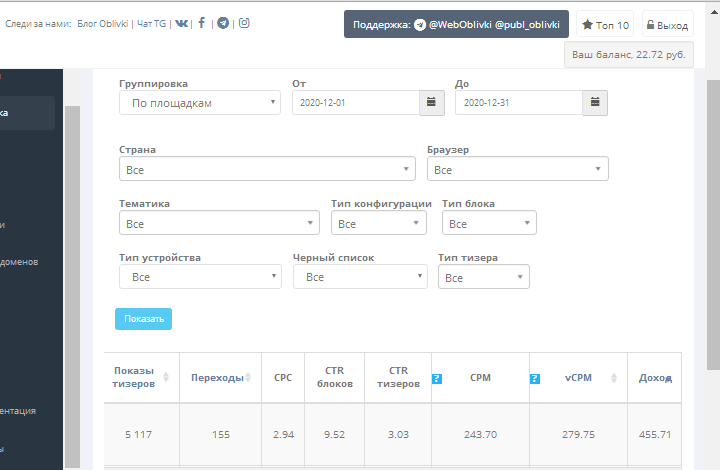Open the Telegram icon in header
720x470 pixels.
[x=223, y=23]
